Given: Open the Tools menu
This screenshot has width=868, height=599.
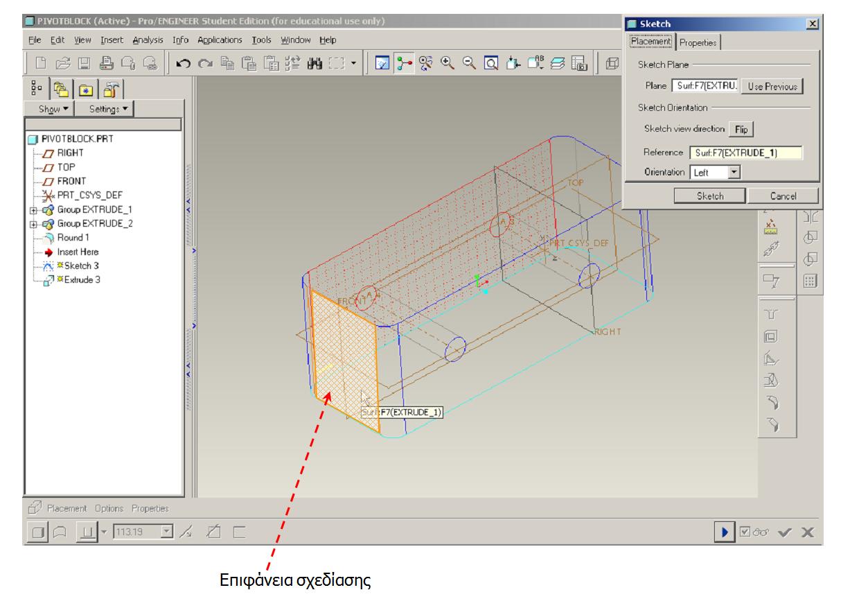Looking at the screenshot, I should (262, 40).
